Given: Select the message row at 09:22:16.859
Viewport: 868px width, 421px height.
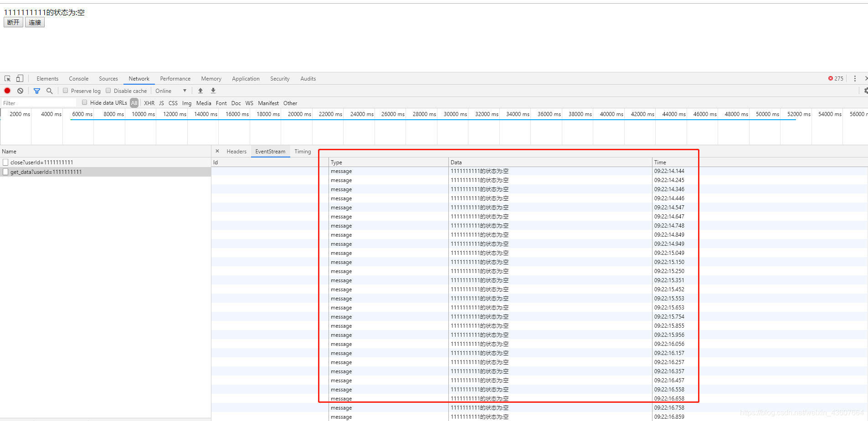Looking at the screenshot, I should click(x=539, y=416).
